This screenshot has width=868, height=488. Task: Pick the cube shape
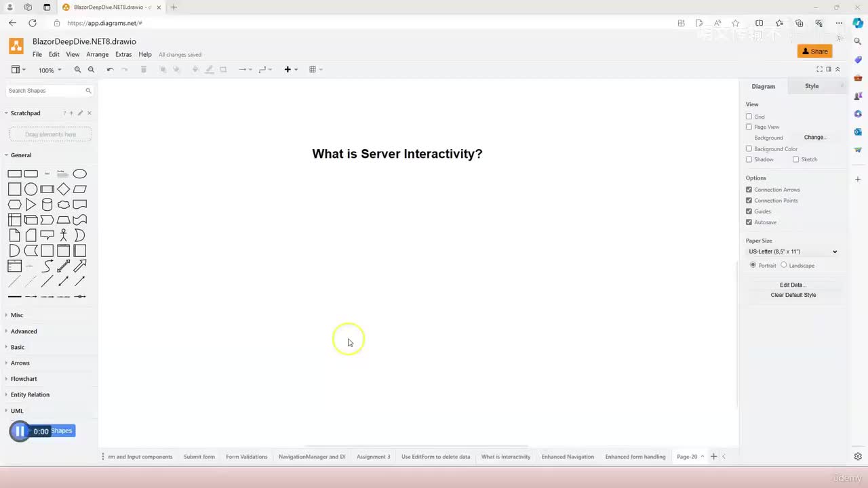click(31, 220)
